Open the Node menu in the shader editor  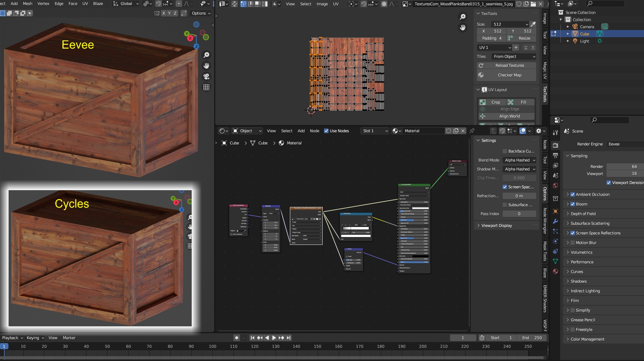(x=315, y=131)
